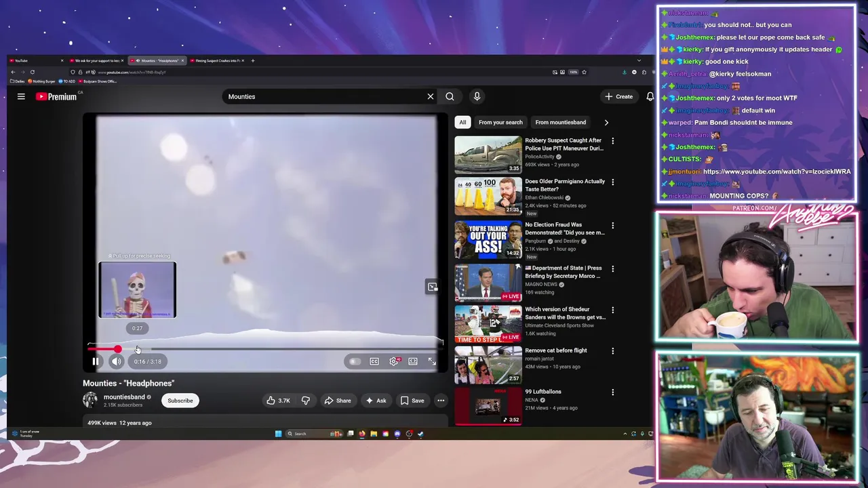The height and width of the screenshot is (488, 868).
Task: Open the Windows Start menu
Action: [278, 434]
